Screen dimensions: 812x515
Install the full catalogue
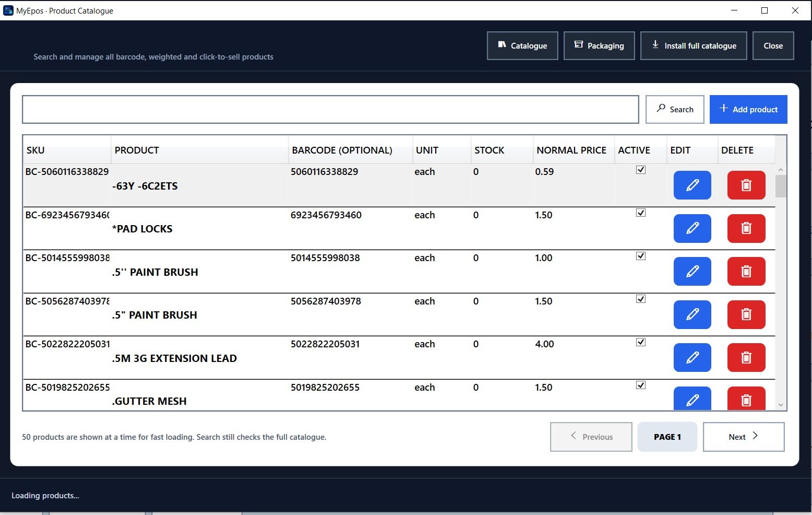[694, 45]
